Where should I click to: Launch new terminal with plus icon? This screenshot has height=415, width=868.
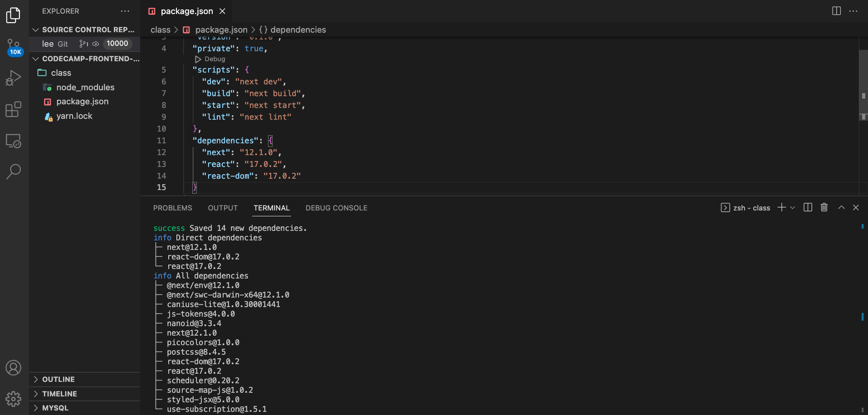click(x=782, y=207)
